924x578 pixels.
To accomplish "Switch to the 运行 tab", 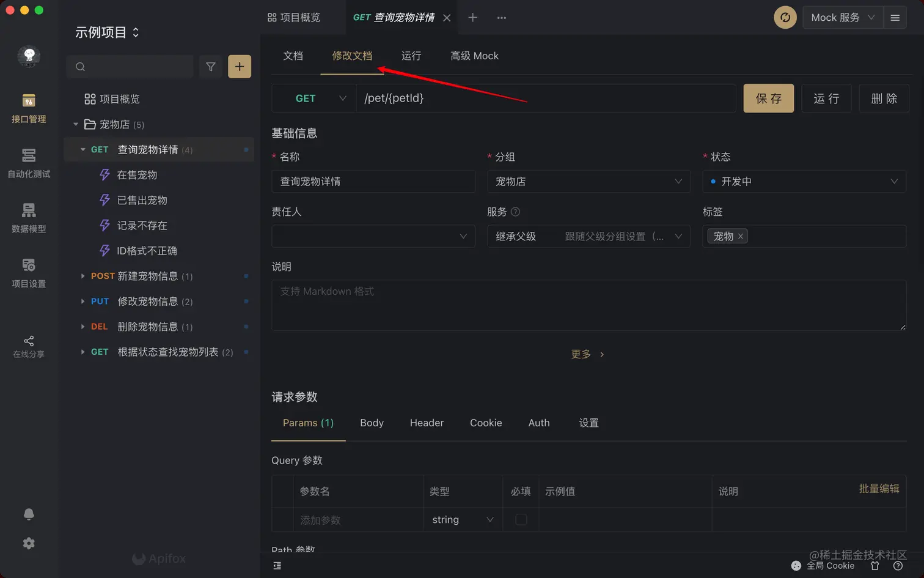I will pyautogui.click(x=411, y=56).
